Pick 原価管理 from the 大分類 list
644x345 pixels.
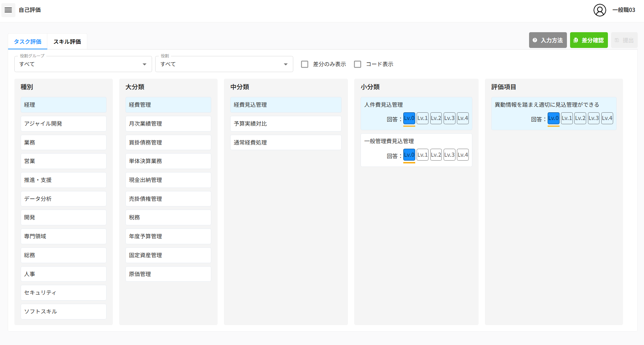[168, 274]
